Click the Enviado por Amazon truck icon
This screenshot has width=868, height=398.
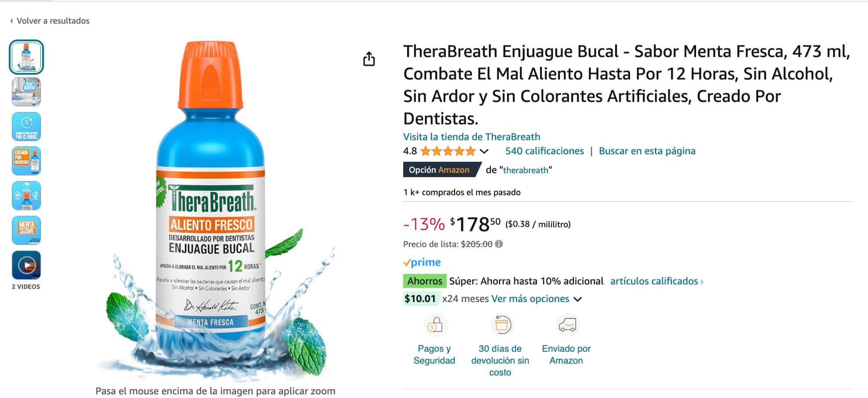567,325
